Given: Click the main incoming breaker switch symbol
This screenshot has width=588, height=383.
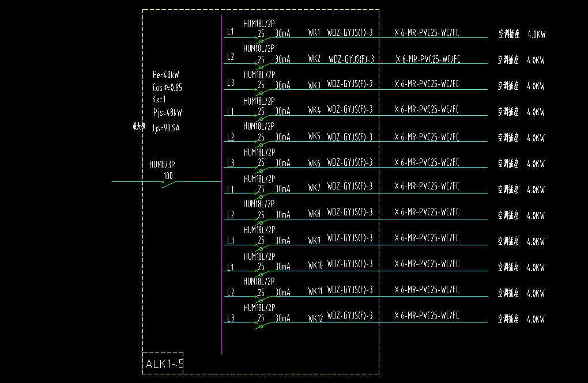Looking at the screenshot, I should pyautogui.click(x=168, y=184).
